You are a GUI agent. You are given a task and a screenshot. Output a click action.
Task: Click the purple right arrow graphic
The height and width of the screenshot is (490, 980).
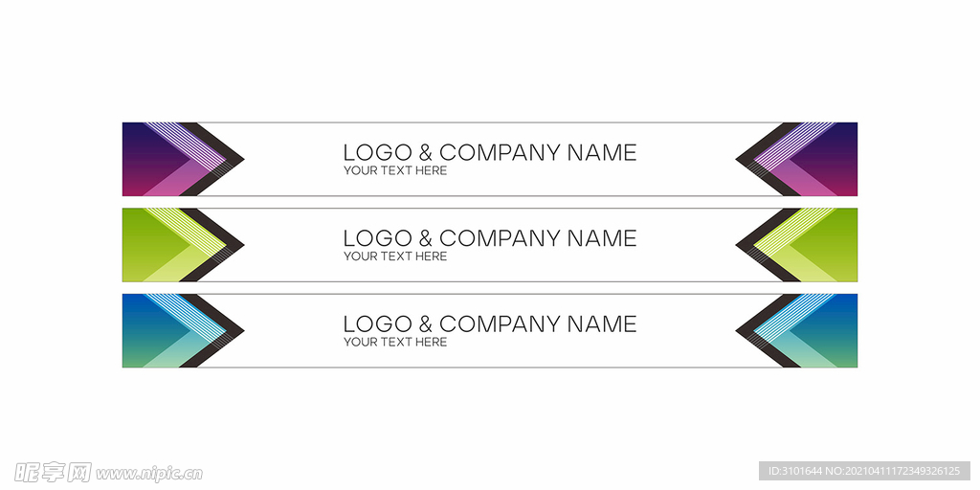[796, 160]
